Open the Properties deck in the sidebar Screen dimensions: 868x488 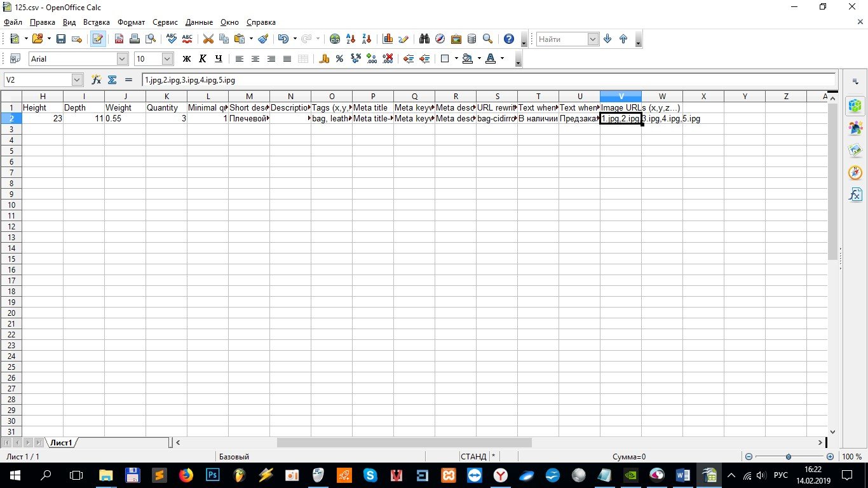click(855, 105)
